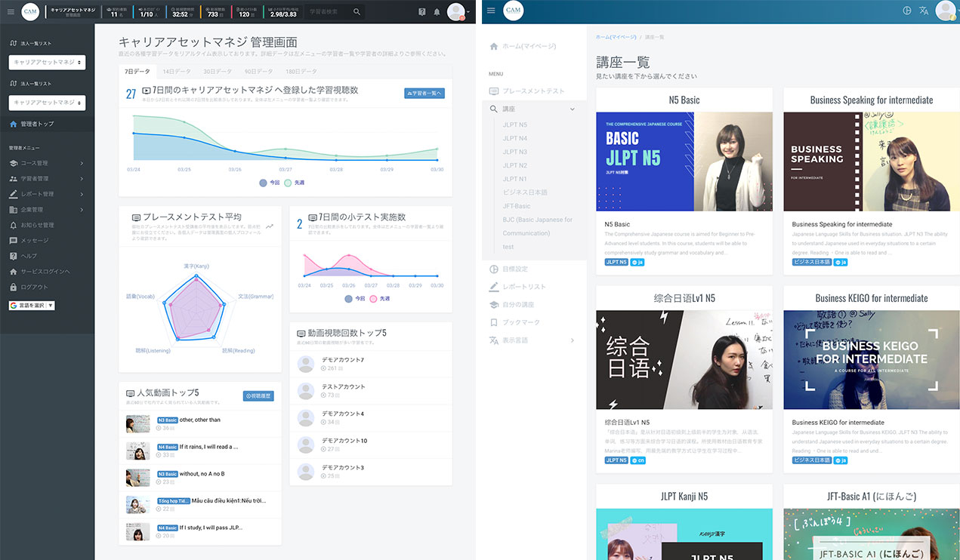The image size is (960, 560).
Task: Toggle 今回 legend in the small test chart
Action: (x=355, y=299)
